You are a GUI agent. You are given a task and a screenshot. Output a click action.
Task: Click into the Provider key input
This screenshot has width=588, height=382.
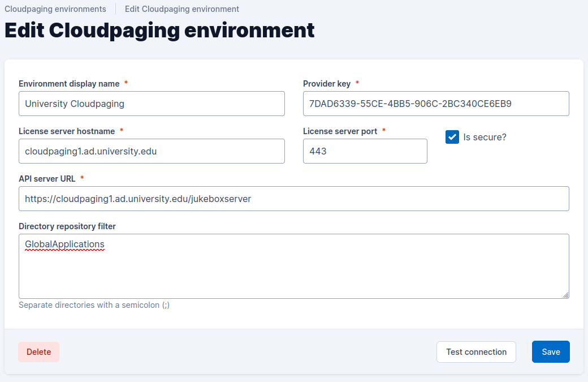coord(435,104)
